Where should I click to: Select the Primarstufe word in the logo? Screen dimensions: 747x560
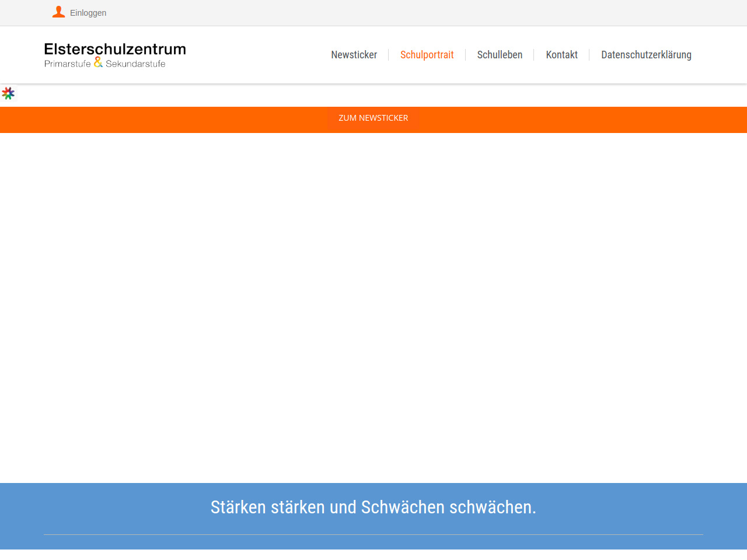tap(67, 64)
